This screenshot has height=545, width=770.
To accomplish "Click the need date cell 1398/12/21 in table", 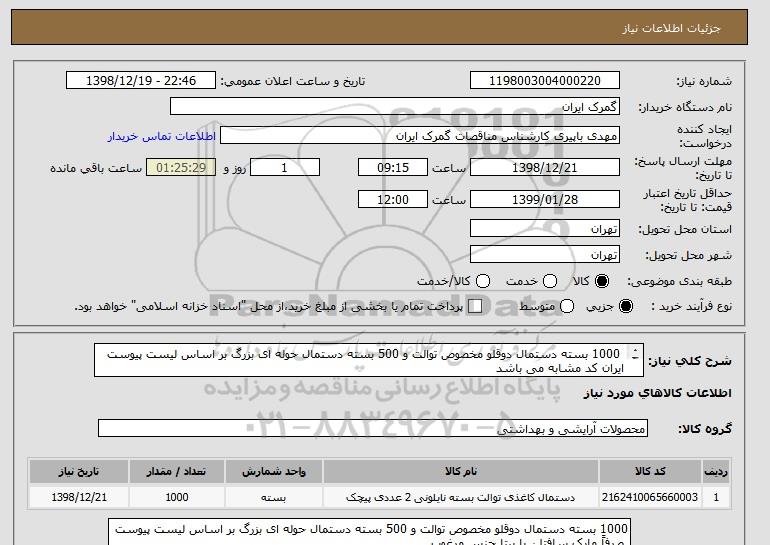I will pos(79,497).
